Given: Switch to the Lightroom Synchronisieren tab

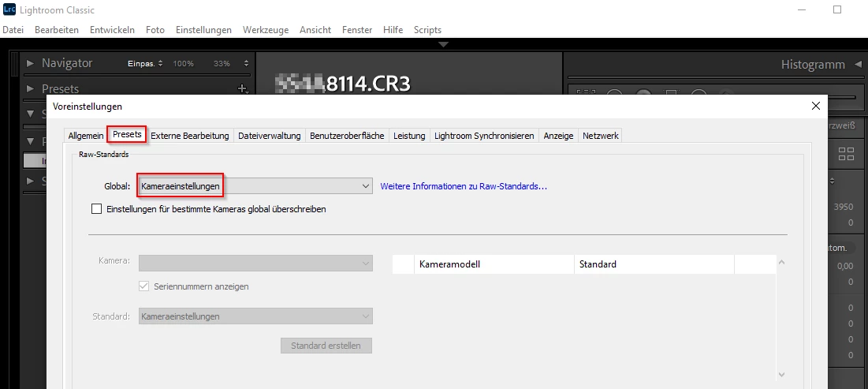Looking at the screenshot, I should pyautogui.click(x=484, y=136).
